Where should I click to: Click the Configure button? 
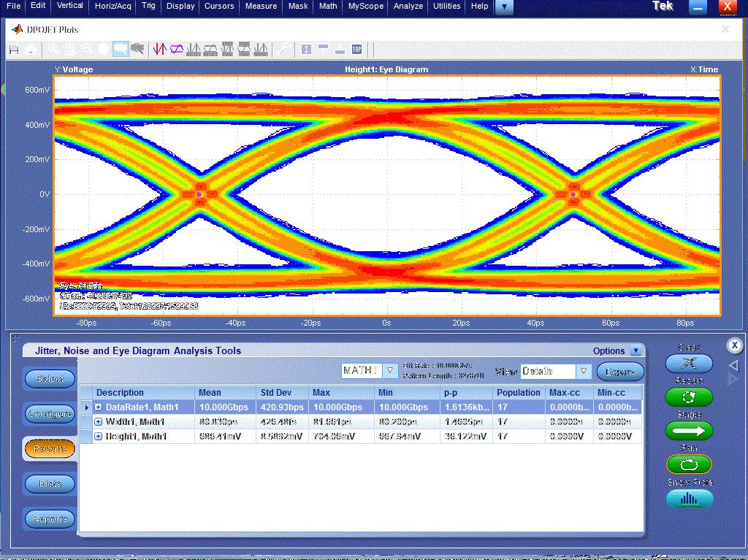point(50,413)
